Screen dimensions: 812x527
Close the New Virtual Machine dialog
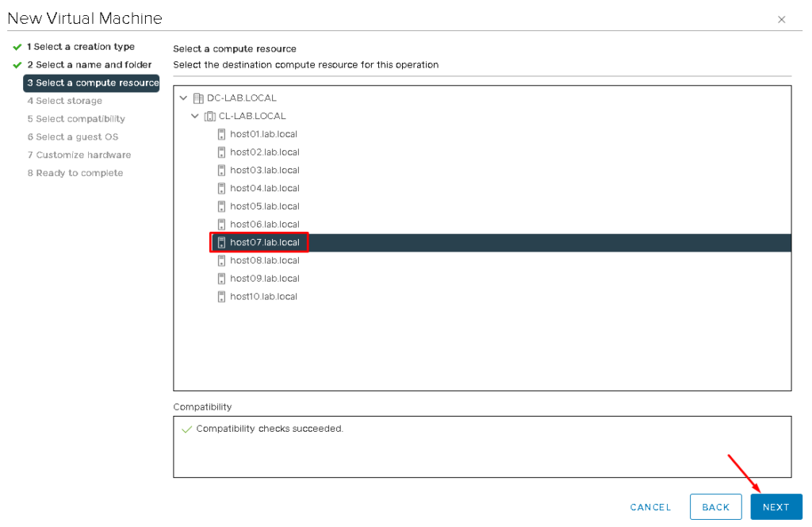(781, 20)
